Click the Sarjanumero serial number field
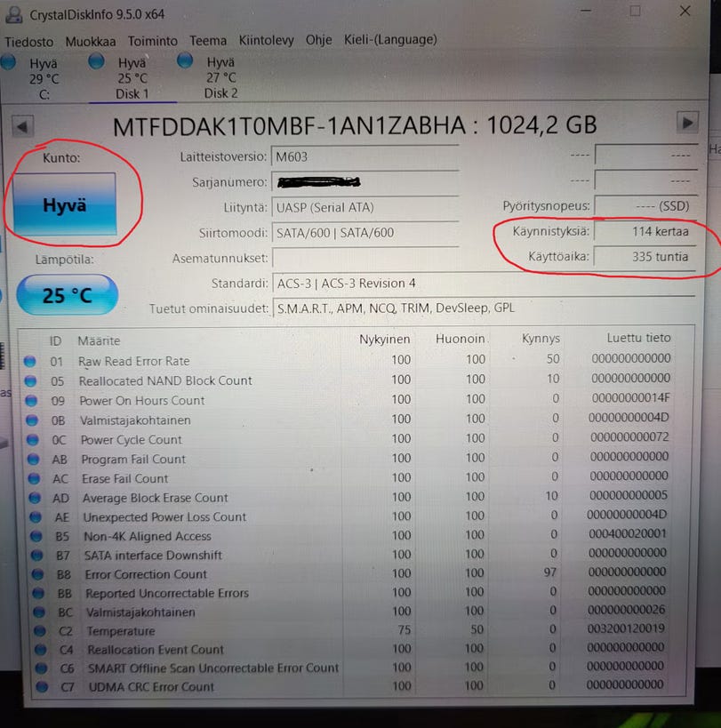 pyautogui.click(x=365, y=182)
